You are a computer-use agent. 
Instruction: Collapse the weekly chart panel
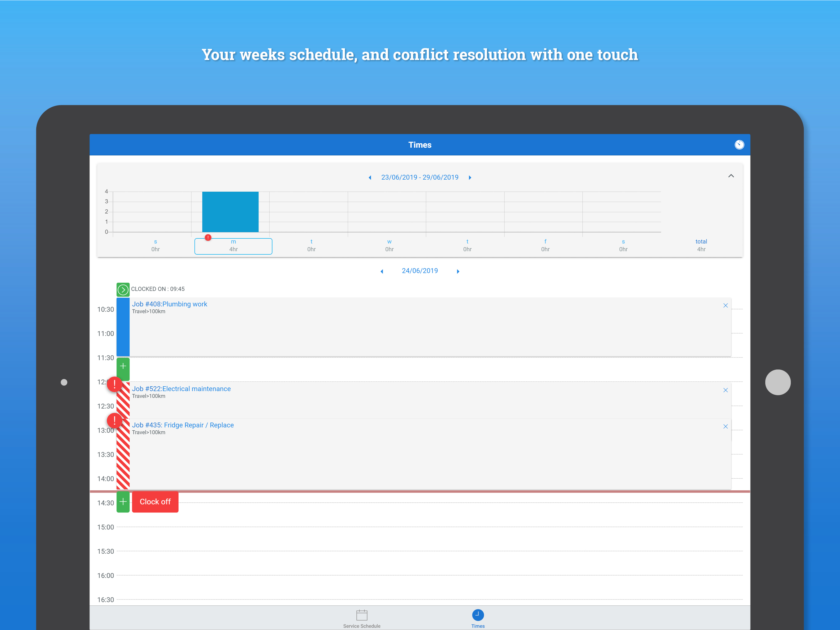(731, 176)
